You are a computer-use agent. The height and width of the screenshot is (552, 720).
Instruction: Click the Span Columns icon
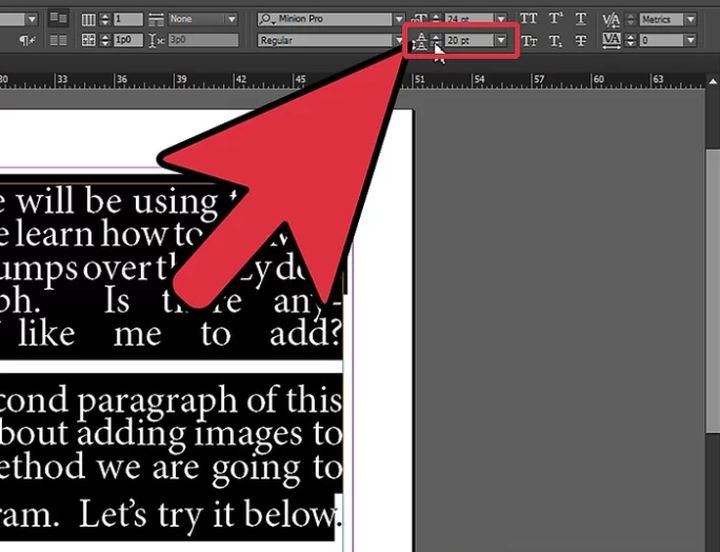(156, 19)
